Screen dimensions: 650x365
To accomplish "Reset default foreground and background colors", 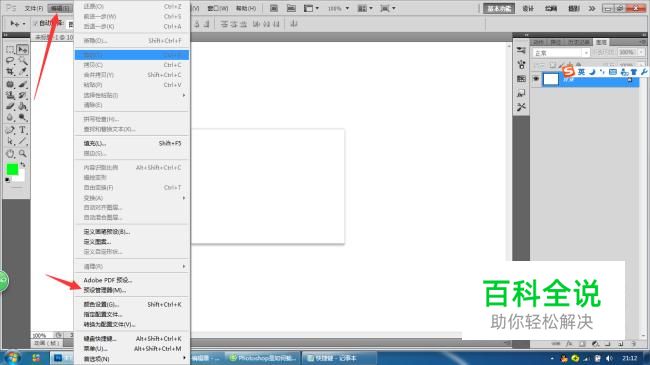I will pos(7,180).
